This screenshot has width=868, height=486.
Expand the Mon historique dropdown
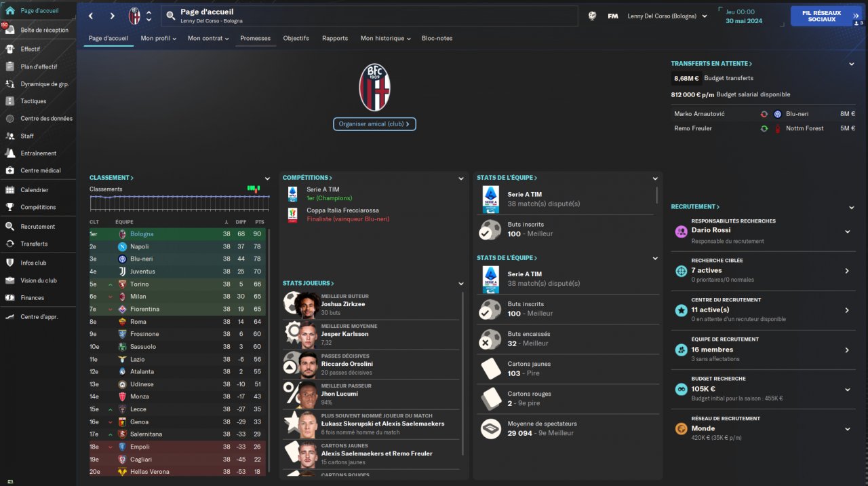[x=386, y=39]
